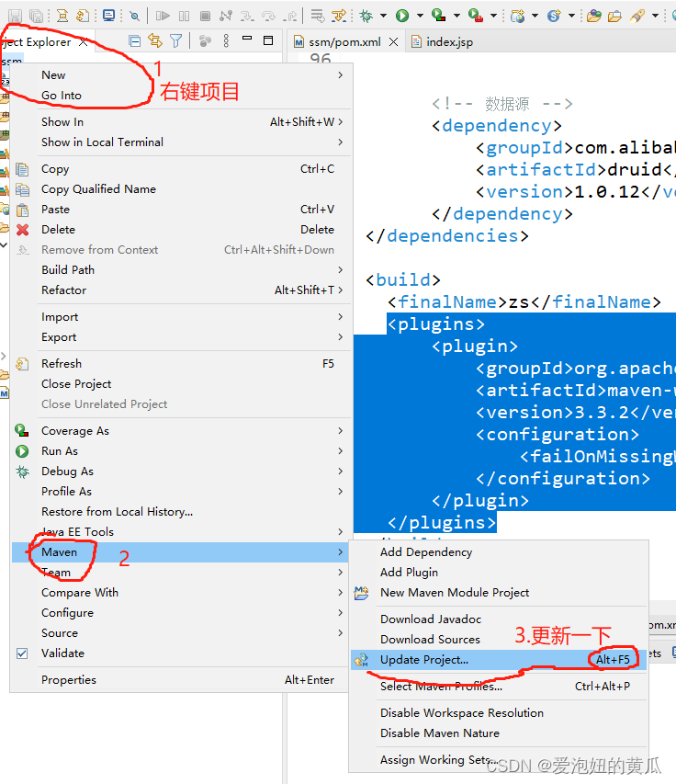
Task: Click Collapse All in Project Explorer
Action: [134, 41]
